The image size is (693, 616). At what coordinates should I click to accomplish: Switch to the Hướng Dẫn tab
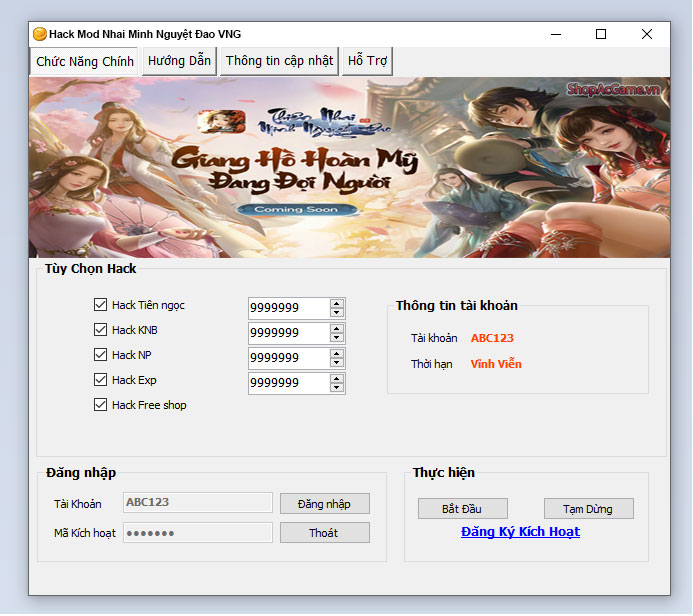pyautogui.click(x=179, y=61)
